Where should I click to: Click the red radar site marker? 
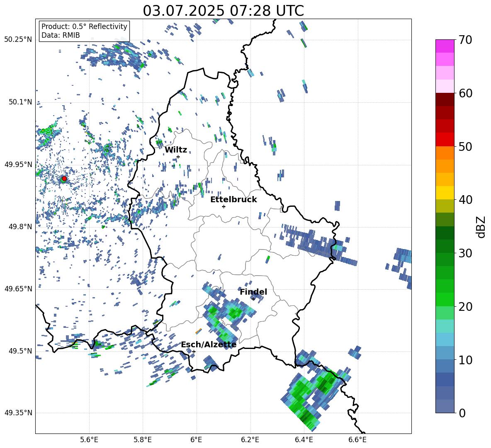(64, 178)
